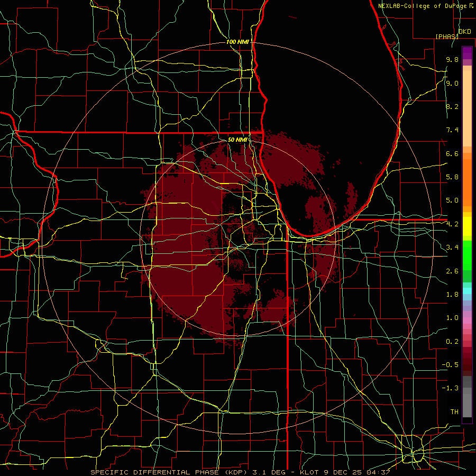Click the 5.0 scale value
476x476 pixels.
coord(452,200)
